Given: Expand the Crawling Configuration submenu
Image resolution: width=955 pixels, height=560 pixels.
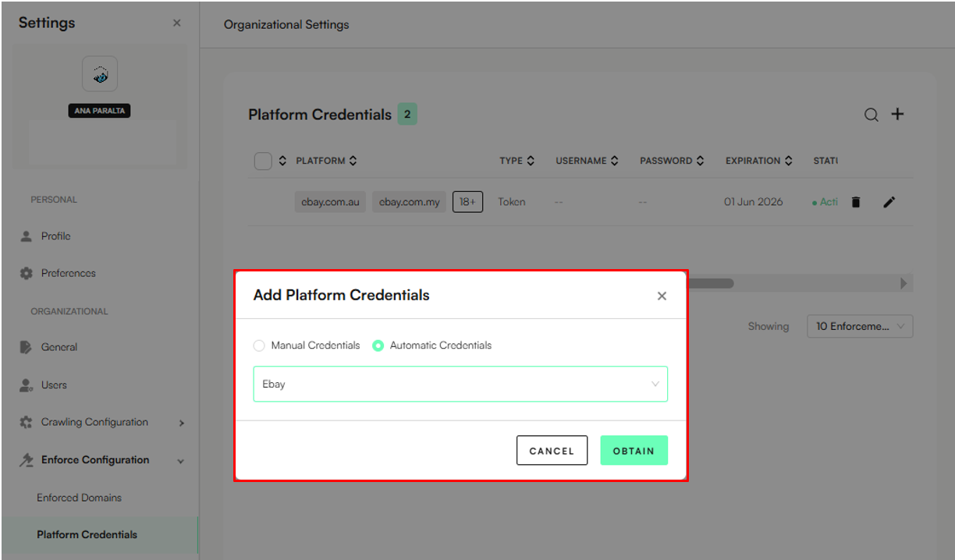Looking at the screenshot, I should click(181, 423).
